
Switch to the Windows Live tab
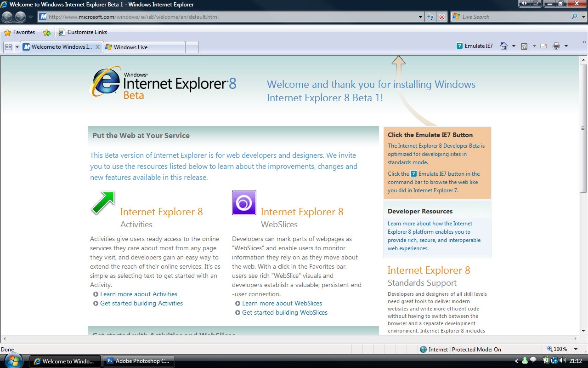(144, 47)
